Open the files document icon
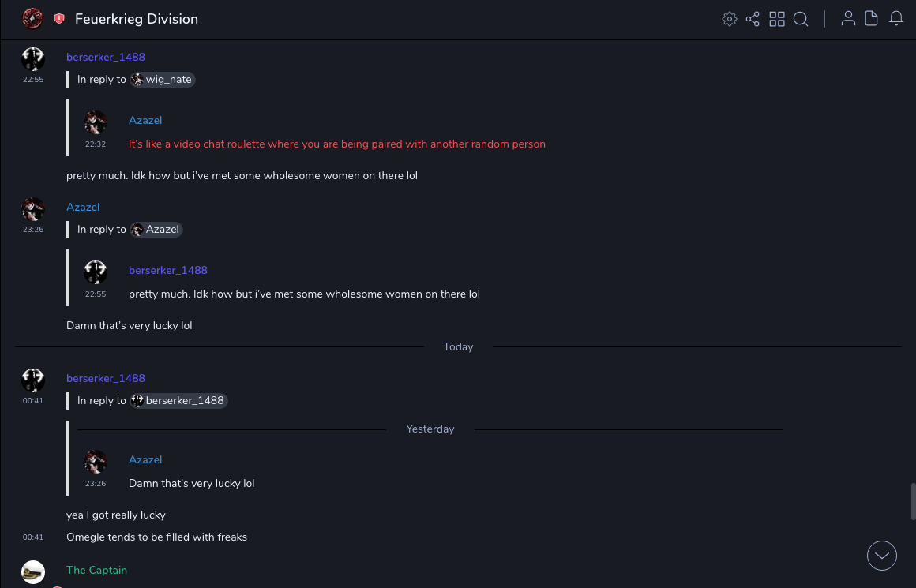Viewport: 916px width, 588px height. 872,19
